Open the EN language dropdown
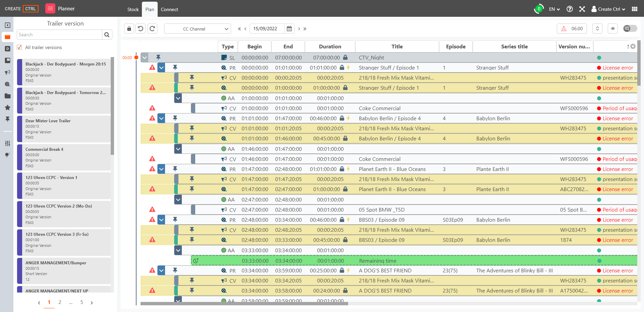The width and height of the screenshot is (644, 312). coord(554,9)
